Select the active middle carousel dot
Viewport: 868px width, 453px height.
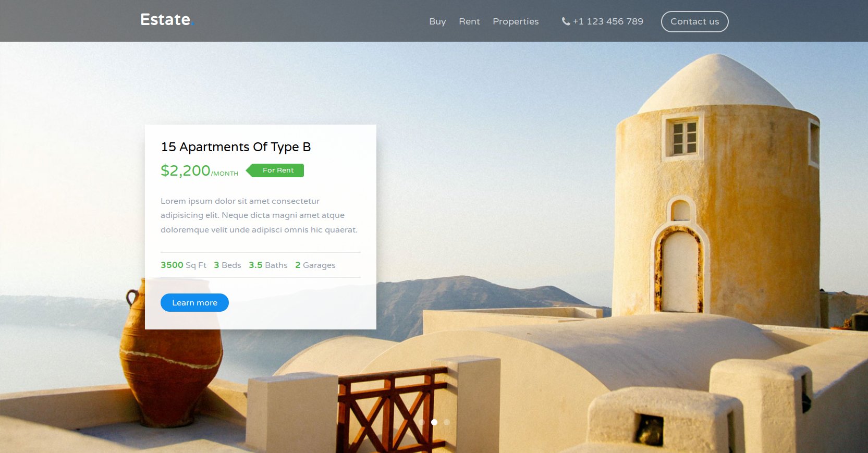(434, 422)
